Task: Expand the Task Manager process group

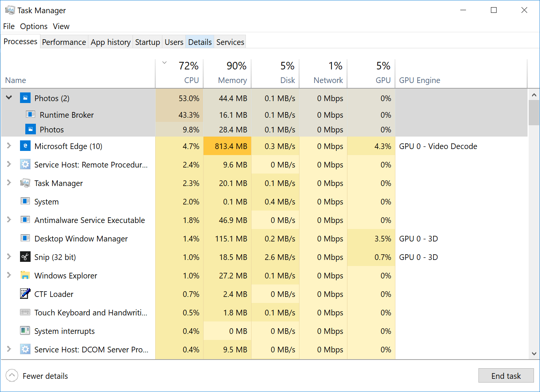Action: (9, 183)
